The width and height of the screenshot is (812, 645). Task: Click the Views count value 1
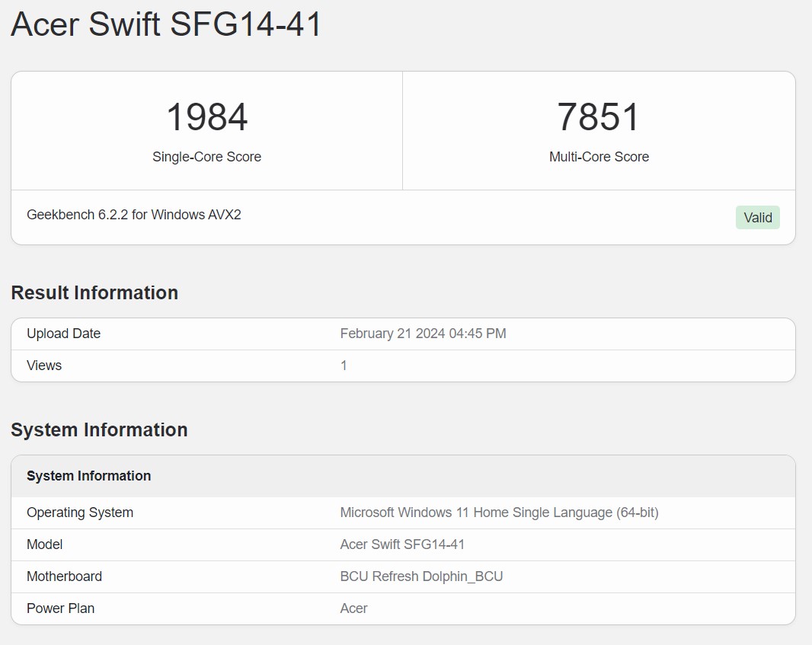[344, 366]
